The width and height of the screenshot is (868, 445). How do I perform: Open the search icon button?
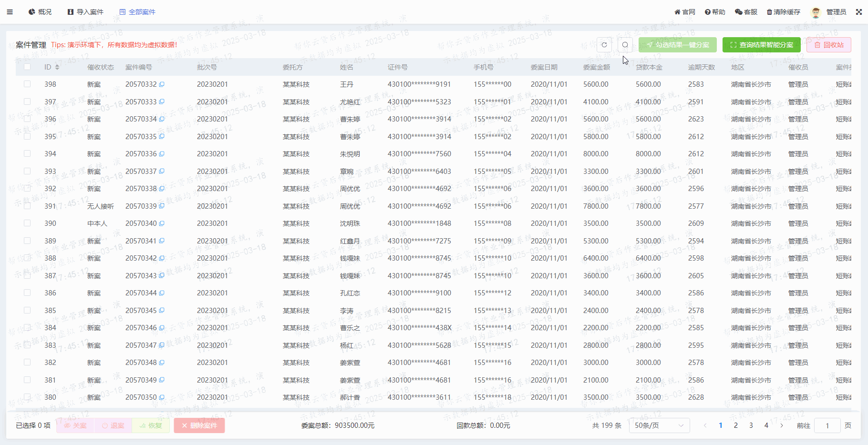[x=625, y=45]
